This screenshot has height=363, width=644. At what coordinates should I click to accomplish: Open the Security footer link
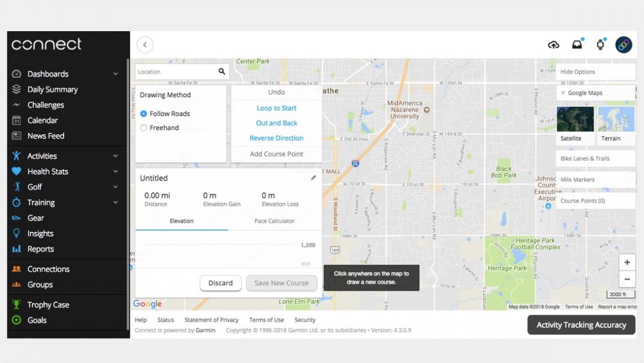coord(305,320)
